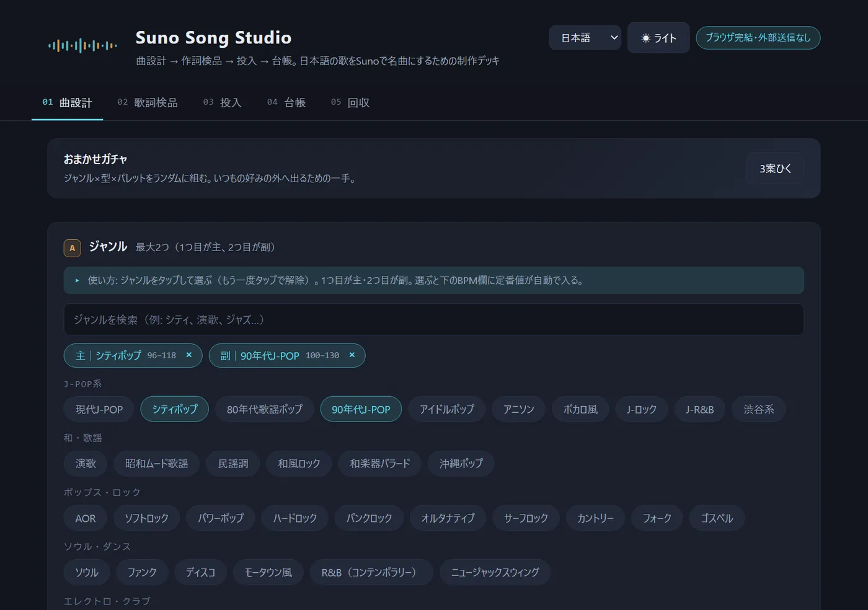Select the カントリー genre chip
This screenshot has height=610, width=868.
coord(595,518)
